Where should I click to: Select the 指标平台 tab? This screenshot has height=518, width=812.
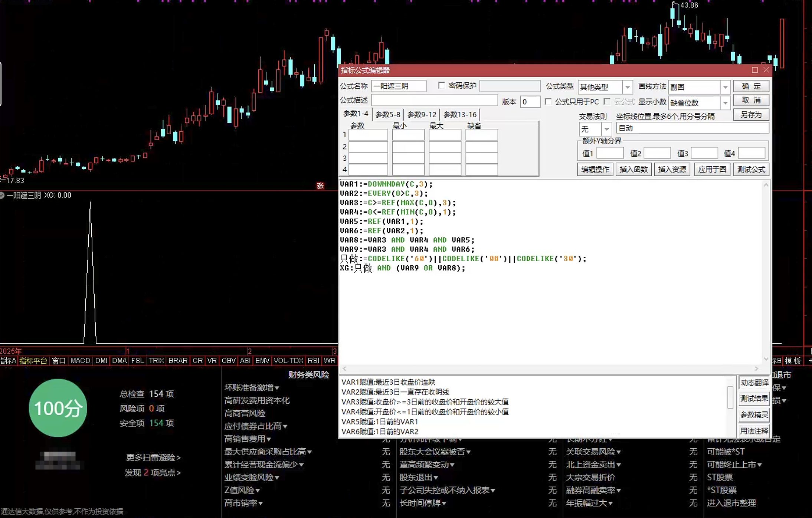[33, 361]
